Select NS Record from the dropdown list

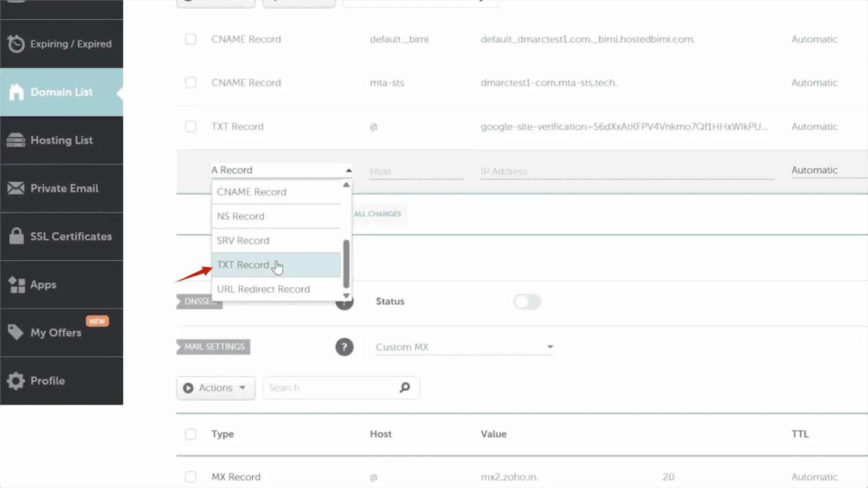(x=277, y=216)
